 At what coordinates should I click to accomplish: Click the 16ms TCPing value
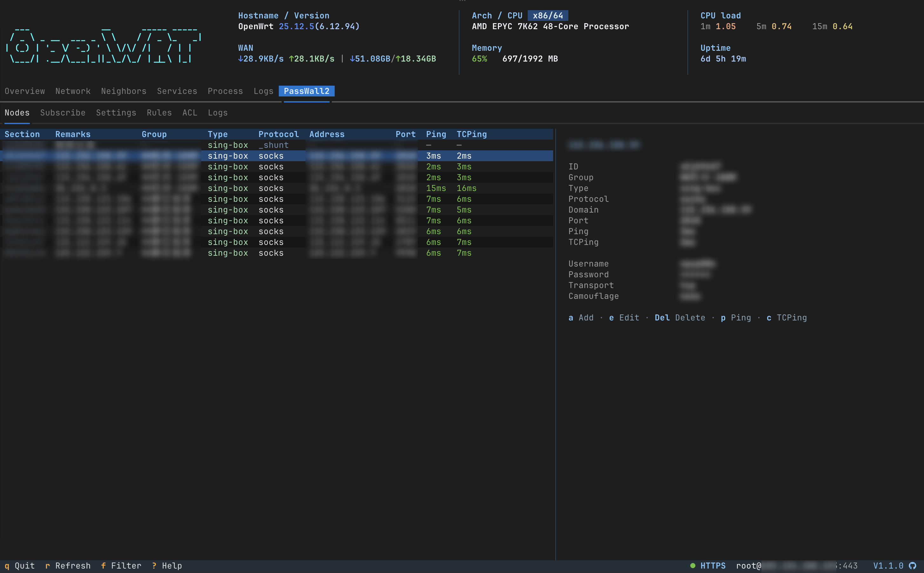(x=466, y=188)
